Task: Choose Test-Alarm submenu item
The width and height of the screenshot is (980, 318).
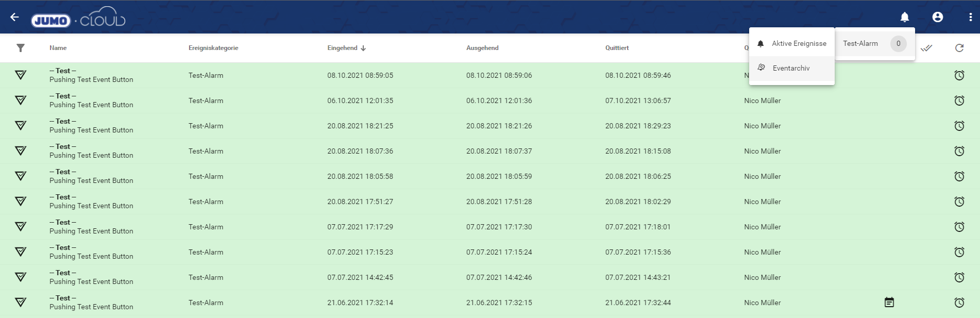Action: click(860, 44)
